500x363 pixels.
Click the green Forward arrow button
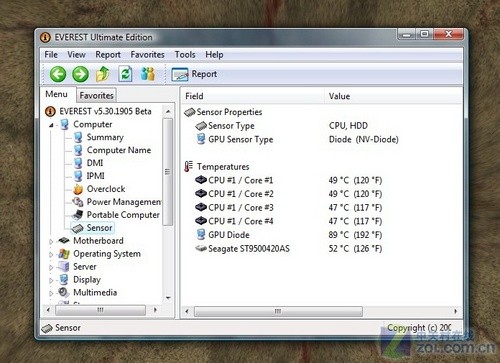[80, 74]
